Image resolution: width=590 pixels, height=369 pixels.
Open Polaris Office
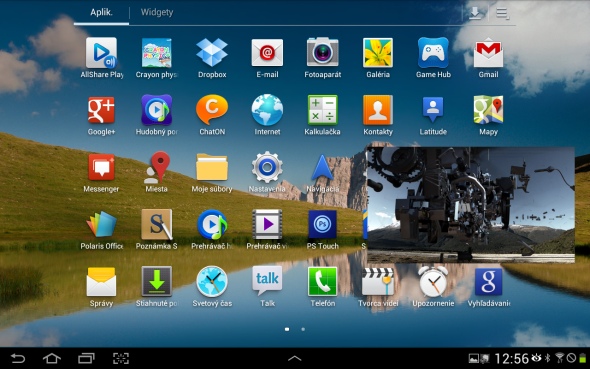click(101, 224)
